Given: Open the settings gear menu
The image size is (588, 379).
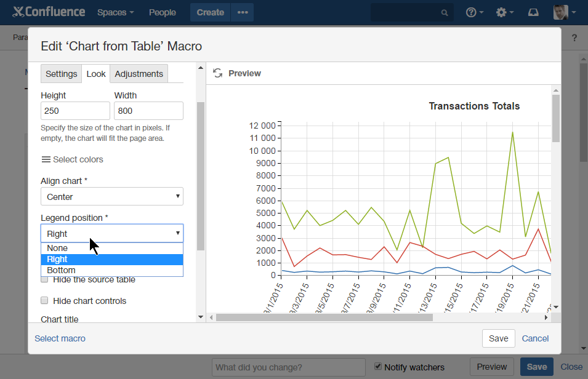Looking at the screenshot, I should tap(502, 12).
